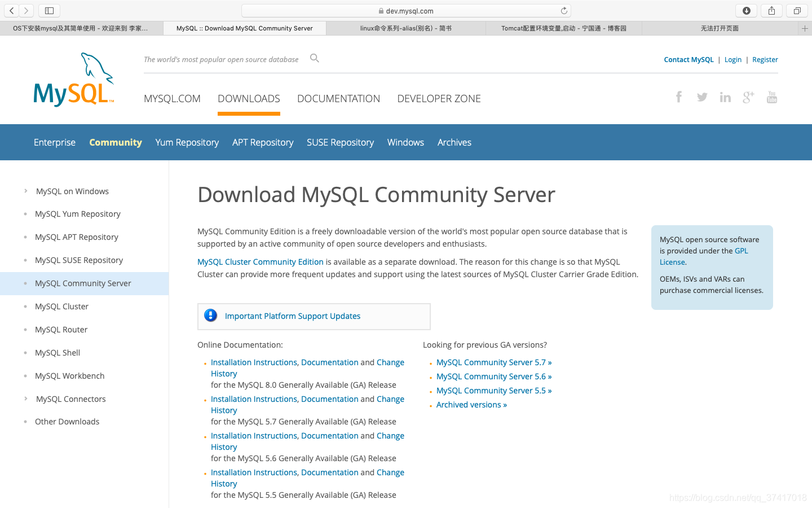
Task: Open MySQL YouTube icon
Action: [772, 97]
